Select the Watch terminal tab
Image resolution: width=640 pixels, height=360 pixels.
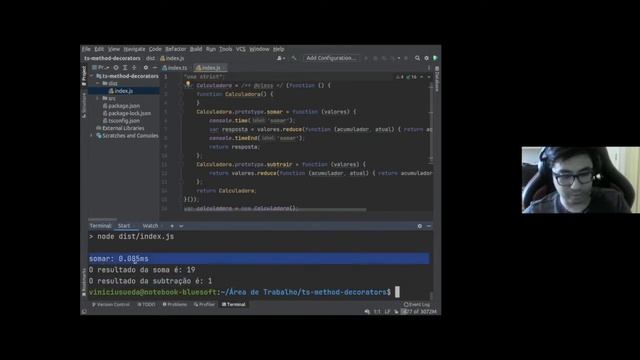point(150,226)
